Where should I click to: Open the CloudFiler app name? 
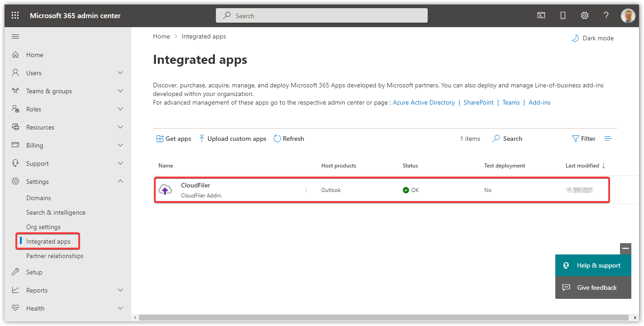[x=196, y=185]
